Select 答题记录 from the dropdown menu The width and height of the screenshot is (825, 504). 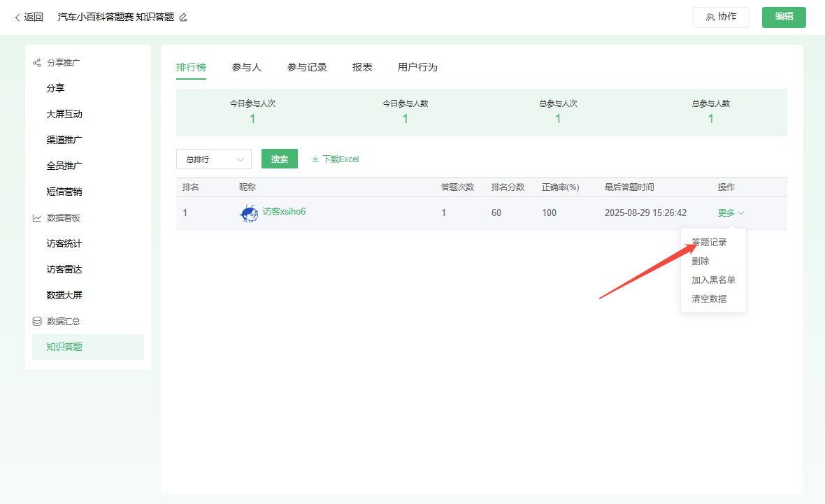709,243
